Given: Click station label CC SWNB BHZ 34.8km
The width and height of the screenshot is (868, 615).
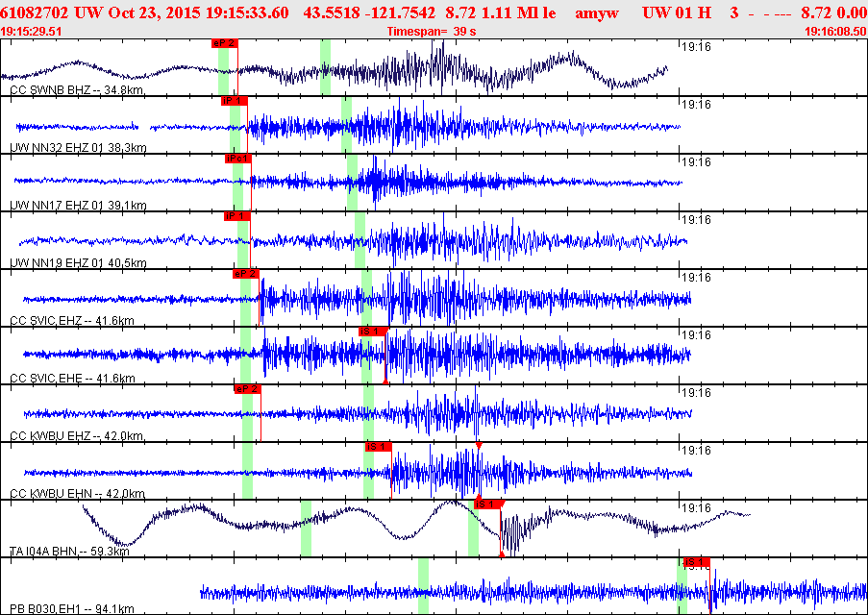Looking at the screenshot, I should 78,90.
